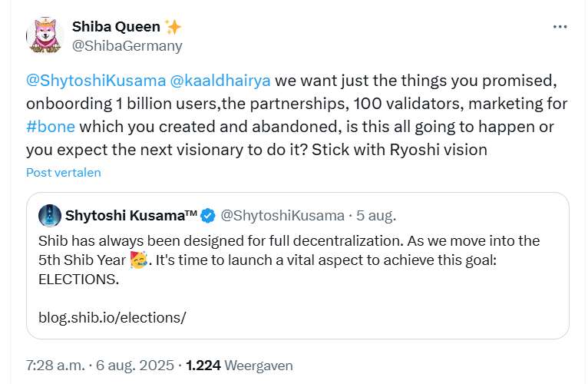
Task: Open the quoted author name Shytoshi Kusama™
Action: point(131,215)
